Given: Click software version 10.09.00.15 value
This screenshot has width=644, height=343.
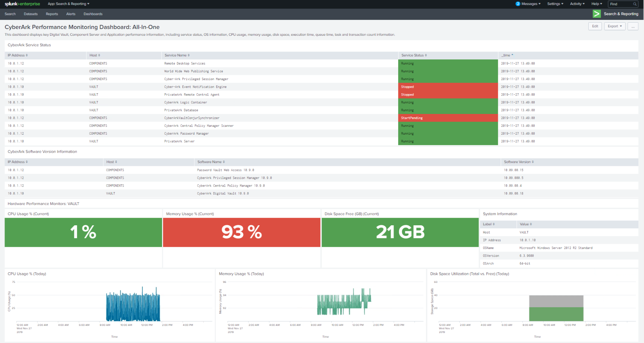Looking at the screenshot, I should 514,170.
